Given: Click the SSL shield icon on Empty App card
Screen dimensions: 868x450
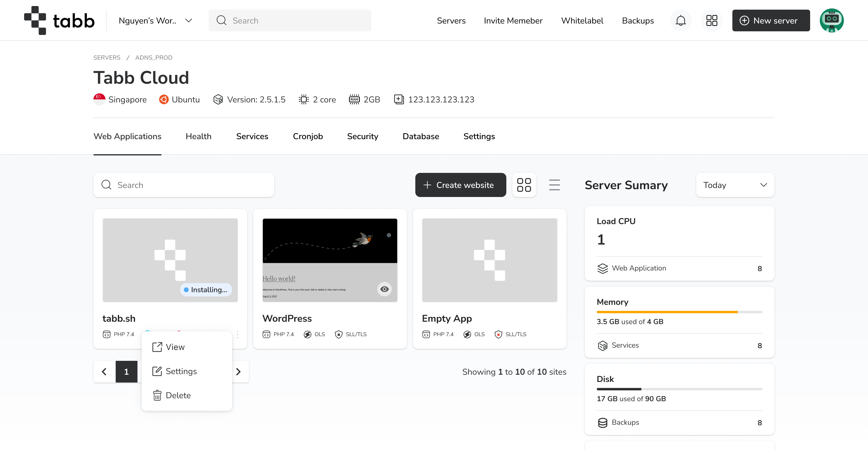Looking at the screenshot, I should 498,334.
